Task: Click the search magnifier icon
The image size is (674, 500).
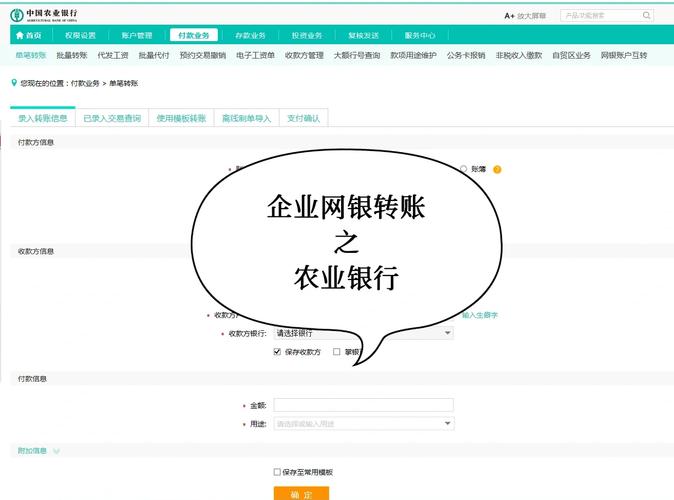Action: 646,15
